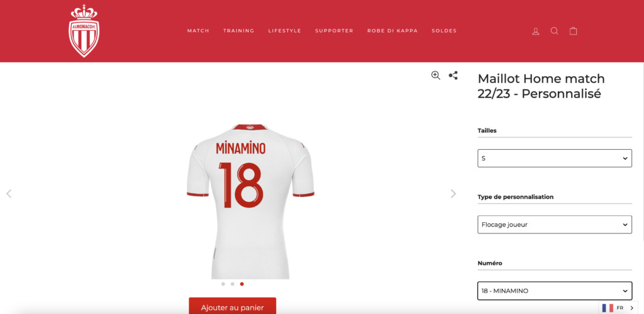Go to previous product image arrow
Viewport: 644px width, 314px height.
(9, 194)
